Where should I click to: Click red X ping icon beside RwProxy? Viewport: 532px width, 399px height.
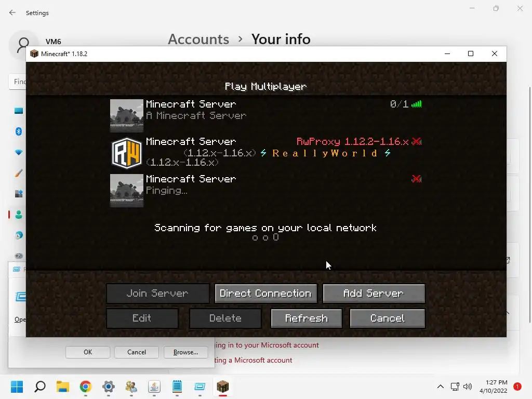(416, 141)
